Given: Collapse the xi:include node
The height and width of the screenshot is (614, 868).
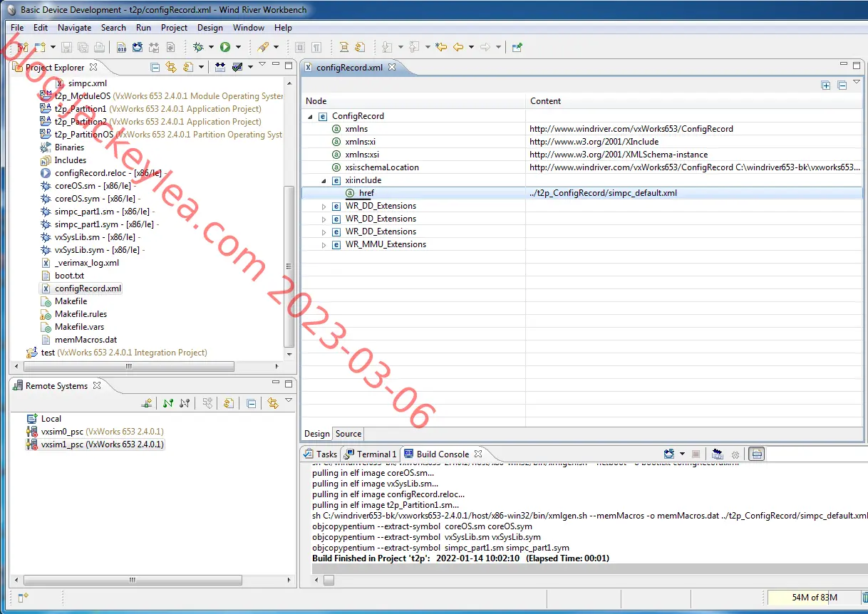Looking at the screenshot, I should [324, 180].
